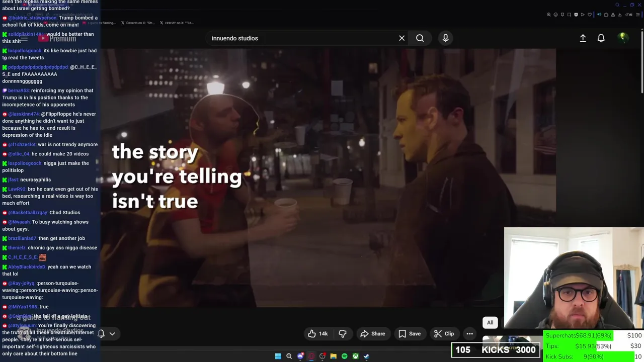644x362 pixels.
Task: Open the shield ad-blocker toolbar icon
Action: [x=576, y=15]
